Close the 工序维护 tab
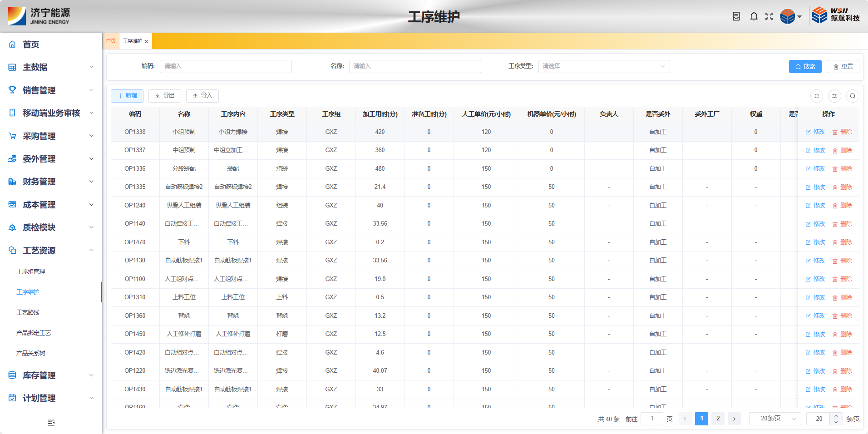This screenshot has width=868, height=434. coord(146,41)
